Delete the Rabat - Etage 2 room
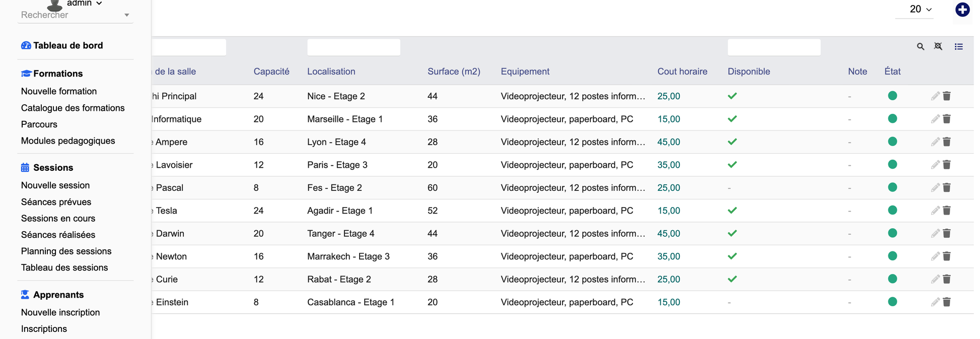 [x=947, y=279]
